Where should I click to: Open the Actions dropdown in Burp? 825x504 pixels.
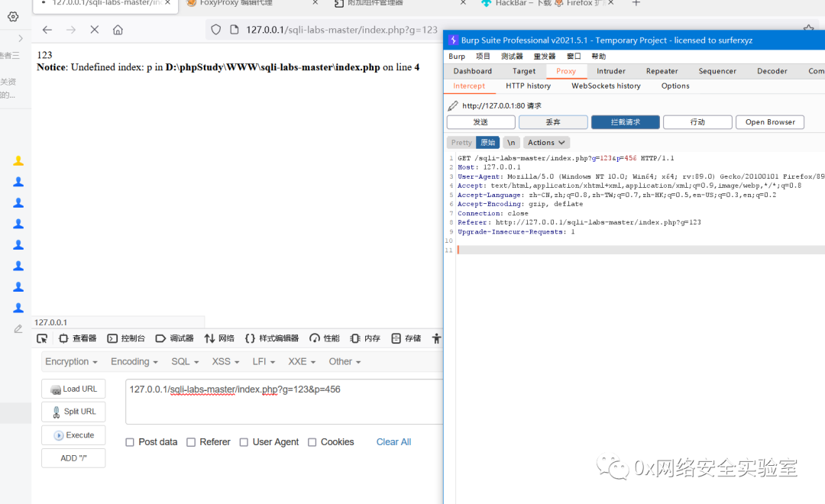[546, 143]
